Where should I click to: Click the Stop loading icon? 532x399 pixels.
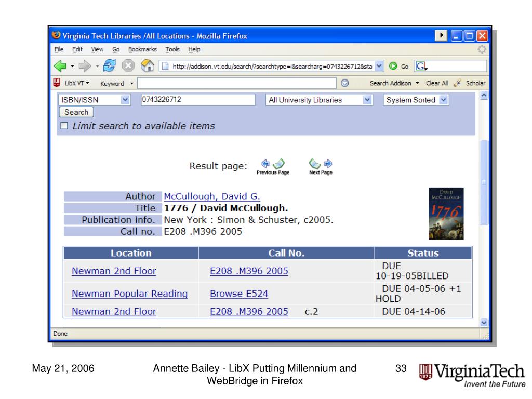click(x=128, y=65)
